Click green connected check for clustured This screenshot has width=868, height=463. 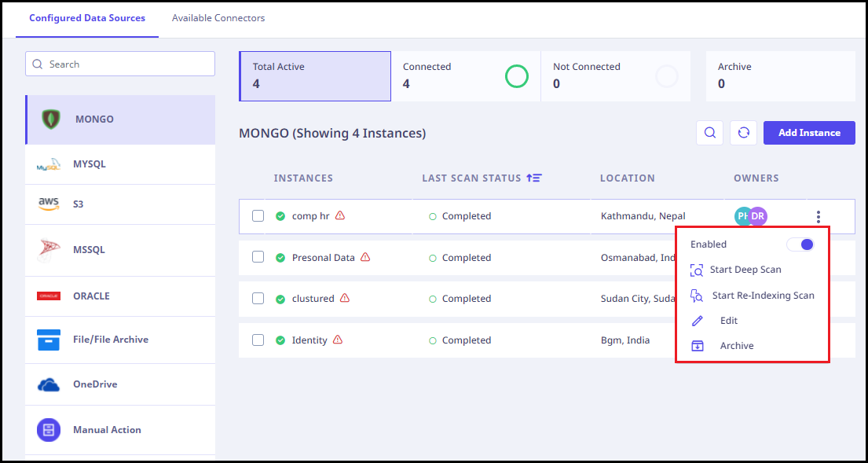280,299
